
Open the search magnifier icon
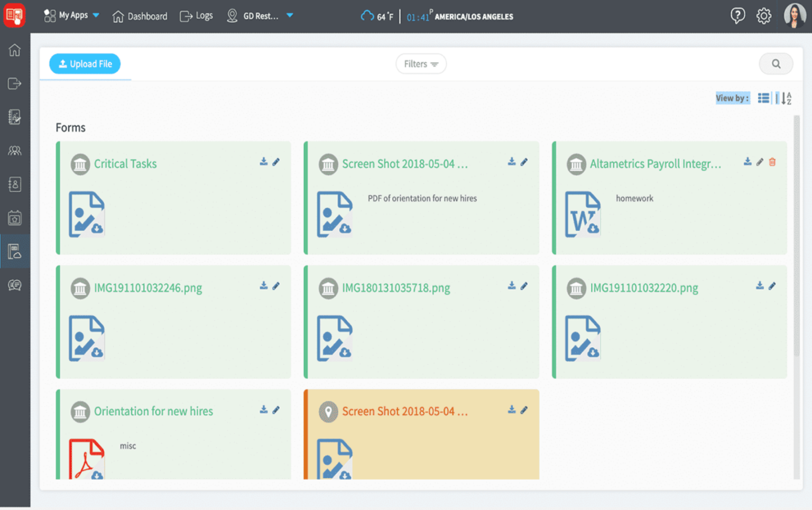[x=776, y=63]
